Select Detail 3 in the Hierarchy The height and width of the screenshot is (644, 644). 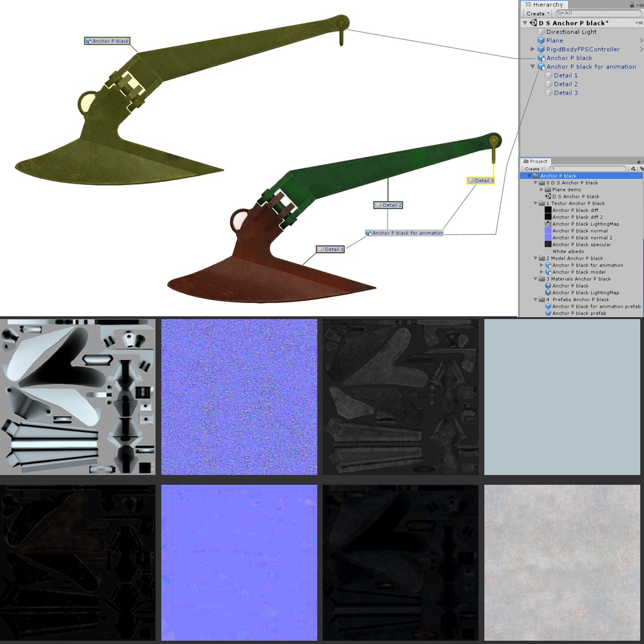click(x=565, y=93)
